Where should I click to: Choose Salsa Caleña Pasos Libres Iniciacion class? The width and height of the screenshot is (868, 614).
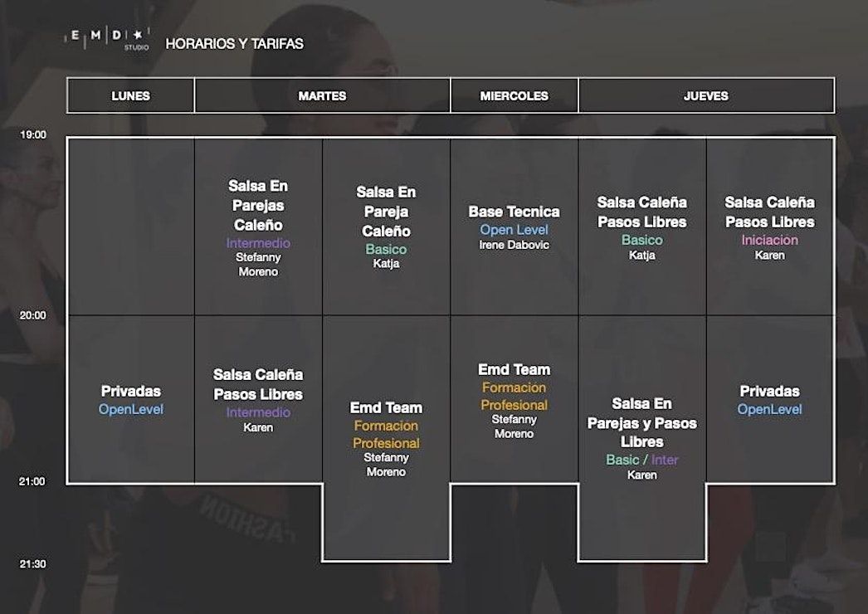[769, 227]
